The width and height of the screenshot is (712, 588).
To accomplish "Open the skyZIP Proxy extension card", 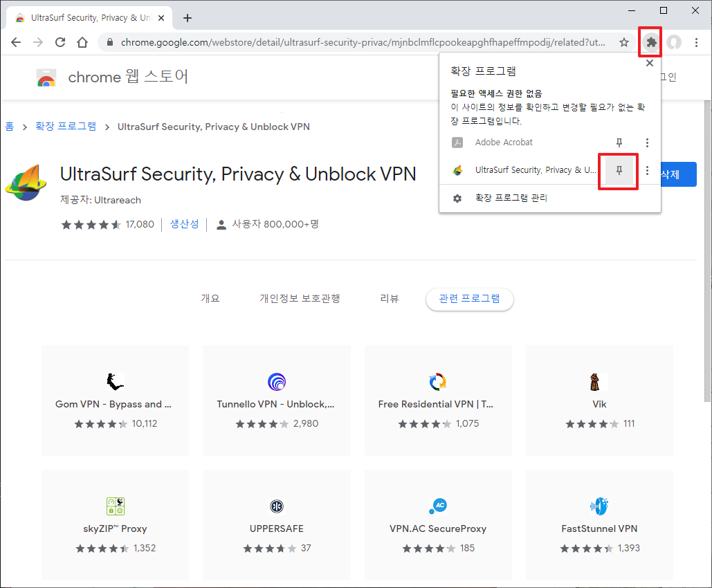I will pyautogui.click(x=116, y=525).
